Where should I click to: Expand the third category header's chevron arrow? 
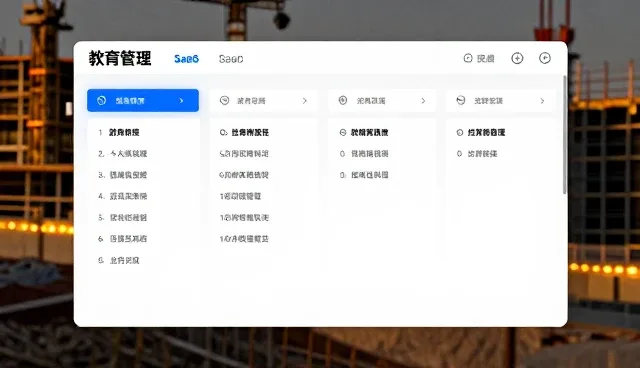point(423,101)
